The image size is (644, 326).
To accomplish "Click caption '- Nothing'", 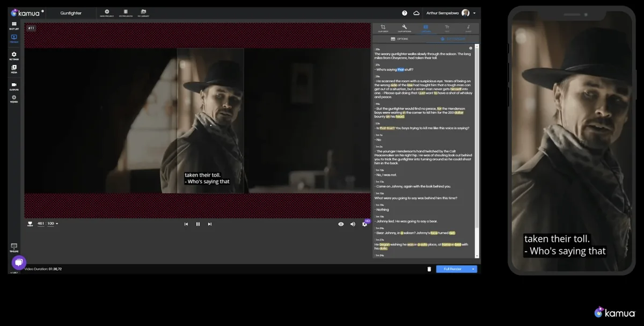I will 382,209.
